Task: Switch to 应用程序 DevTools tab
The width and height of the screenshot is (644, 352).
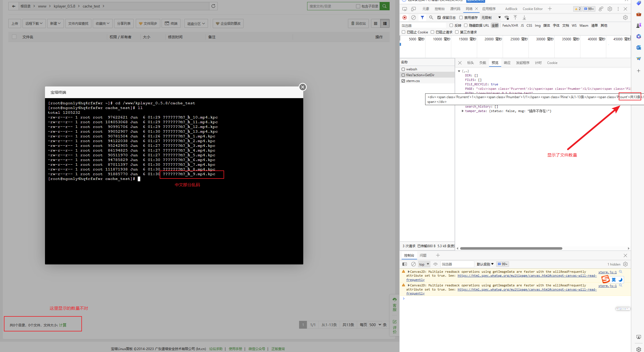Action: 489,9
